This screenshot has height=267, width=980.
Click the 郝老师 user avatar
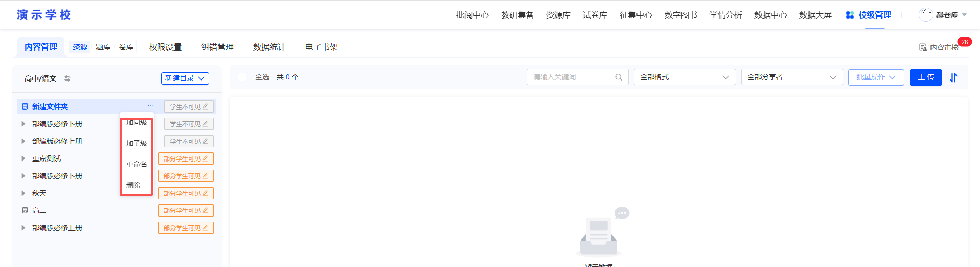point(925,15)
